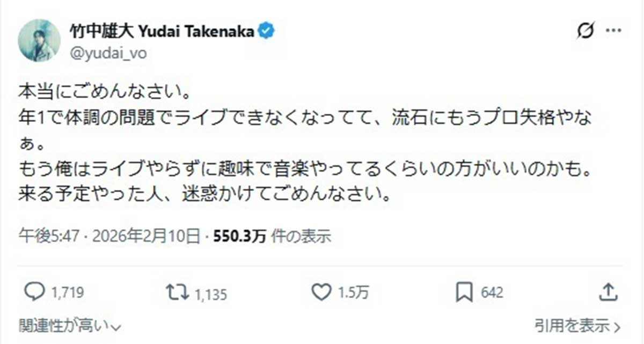This screenshot has height=344, width=644.
Task: Click the reply speech bubble icon
Action: 36,292
